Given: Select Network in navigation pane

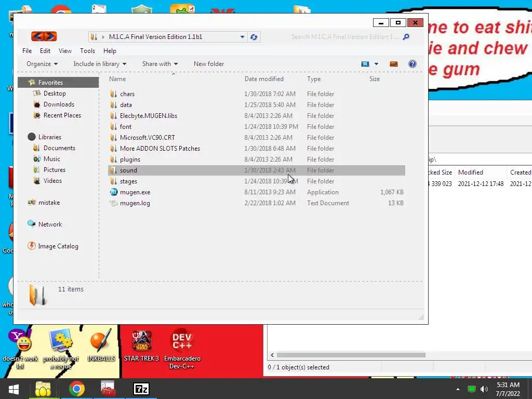Looking at the screenshot, I should coord(50,224).
